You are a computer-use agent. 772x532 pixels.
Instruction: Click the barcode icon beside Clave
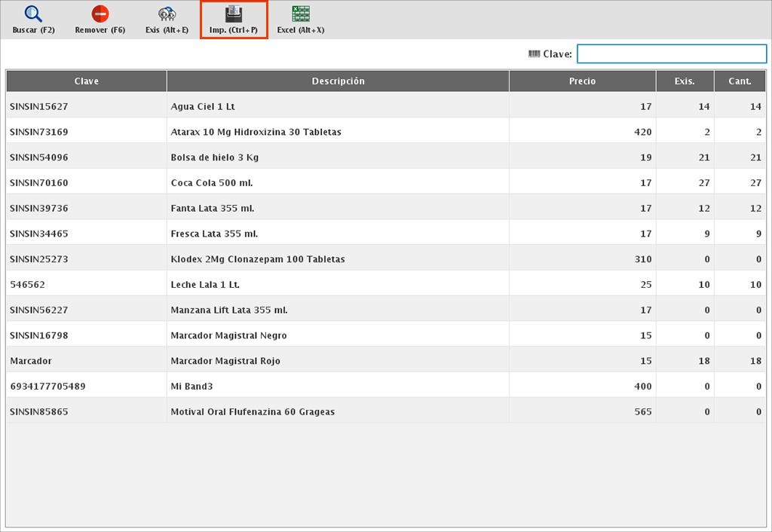point(534,54)
